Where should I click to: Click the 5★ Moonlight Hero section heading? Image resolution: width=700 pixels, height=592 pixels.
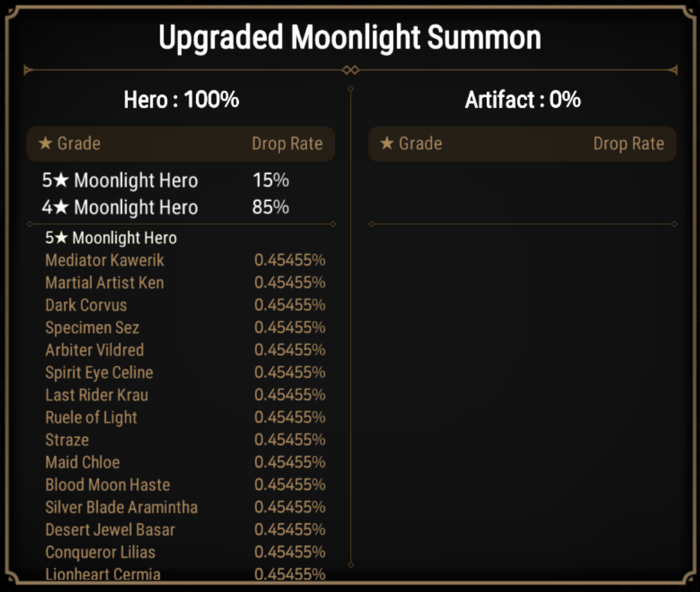111,238
